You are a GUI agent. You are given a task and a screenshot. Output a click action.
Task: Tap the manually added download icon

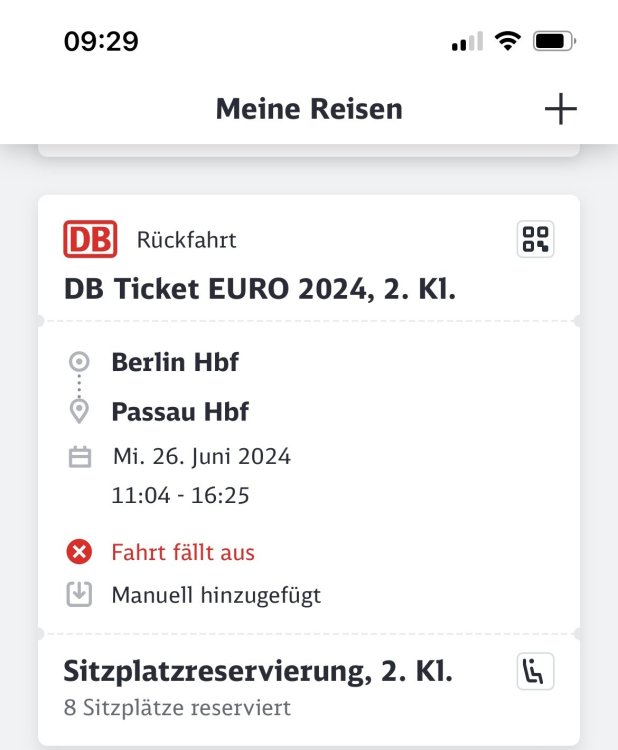click(x=79, y=595)
